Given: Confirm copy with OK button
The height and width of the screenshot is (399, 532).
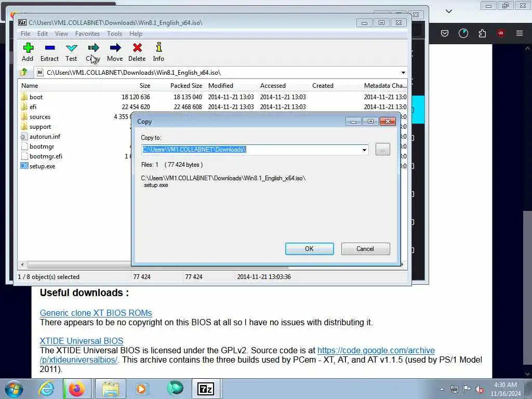Looking at the screenshot, I should [310, 249].
